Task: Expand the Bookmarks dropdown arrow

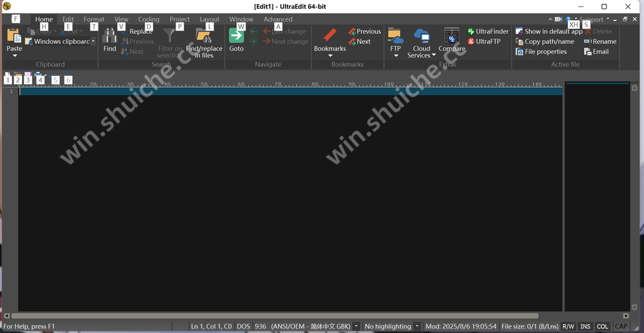Action: pyautogui.click(x=330, y=55)
